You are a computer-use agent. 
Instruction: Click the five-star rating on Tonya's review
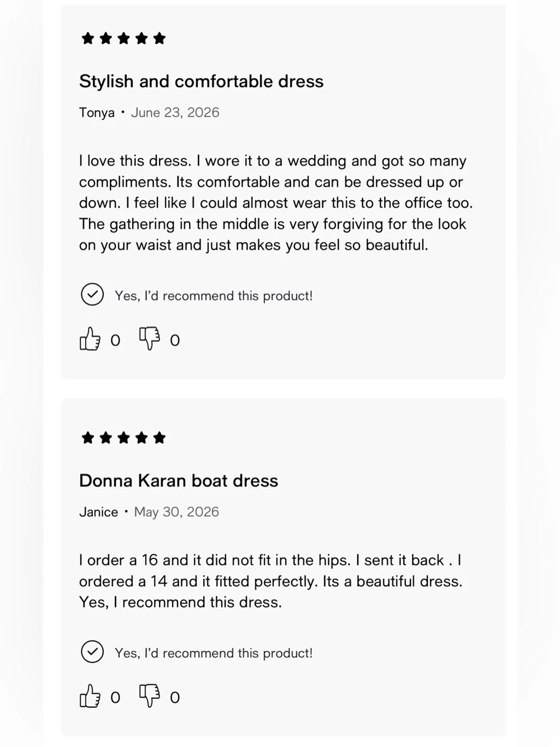124,38
